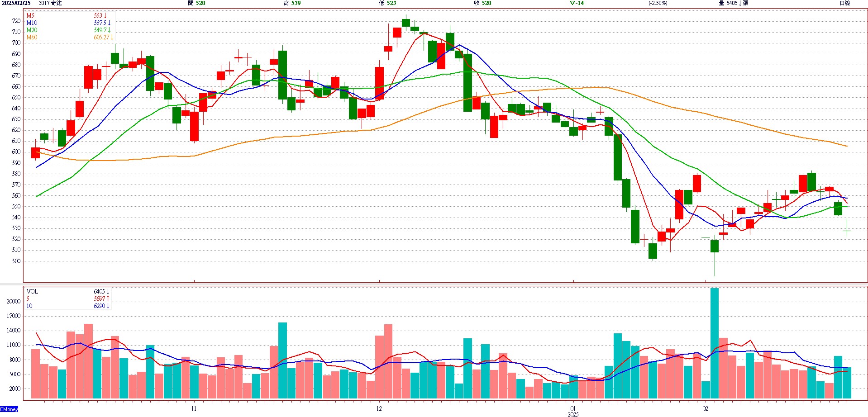Screen dimensions: 868x417
Task: Select the stock name 3017 奇鋐
Action: pyautogui.click(x=50, y=3)
